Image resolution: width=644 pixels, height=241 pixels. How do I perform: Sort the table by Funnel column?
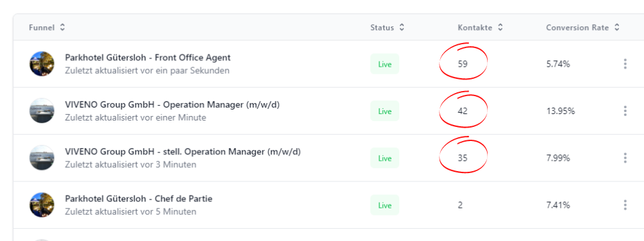point(47,28)
